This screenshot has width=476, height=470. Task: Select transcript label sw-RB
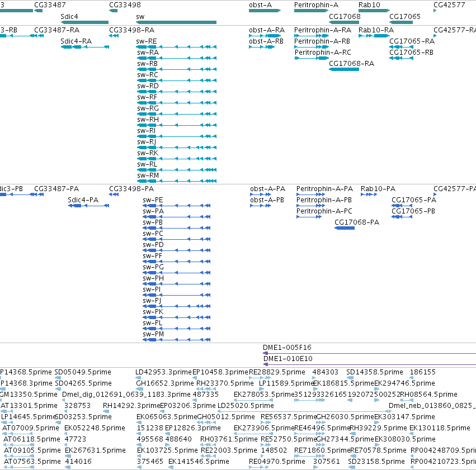click(x=147, y=64)
